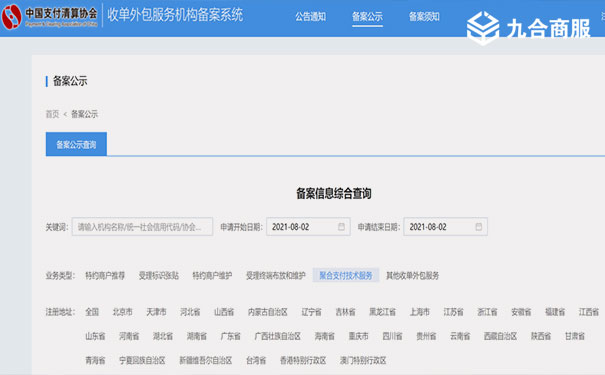Select business type 受理终端布放和维护
605x375 pixels.
(275, 275)
